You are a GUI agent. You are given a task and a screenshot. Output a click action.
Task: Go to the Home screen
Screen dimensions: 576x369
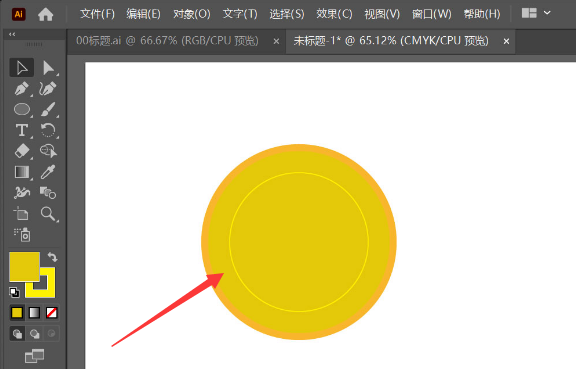point(46,14)
